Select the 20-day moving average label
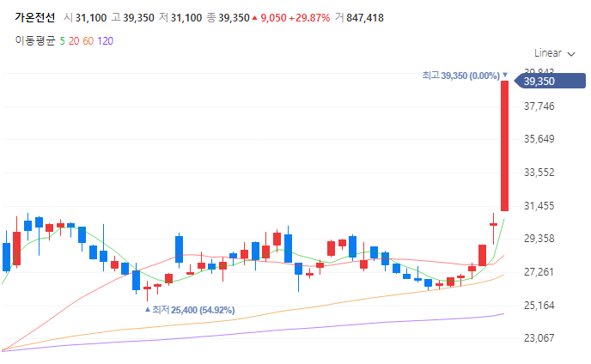This screenshot has width=591, height=364. 74,41
